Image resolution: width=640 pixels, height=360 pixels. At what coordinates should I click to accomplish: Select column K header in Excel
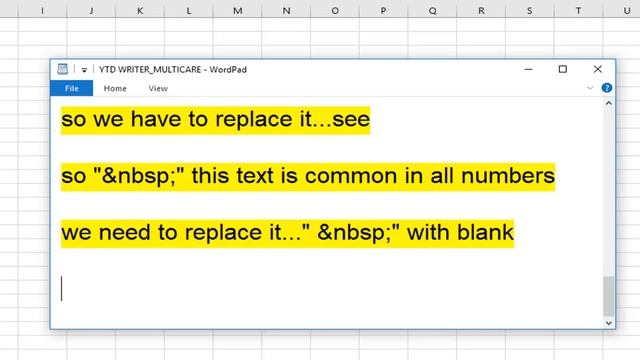click(140, 11)
